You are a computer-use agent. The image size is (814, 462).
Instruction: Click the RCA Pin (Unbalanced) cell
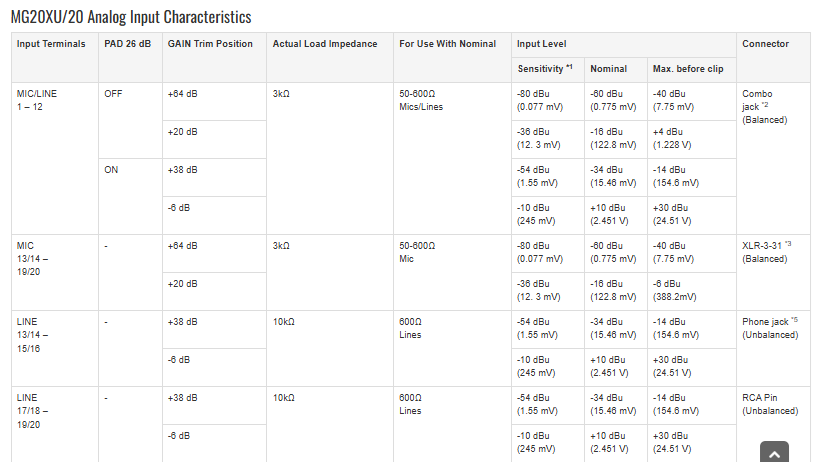pos(773,424)
